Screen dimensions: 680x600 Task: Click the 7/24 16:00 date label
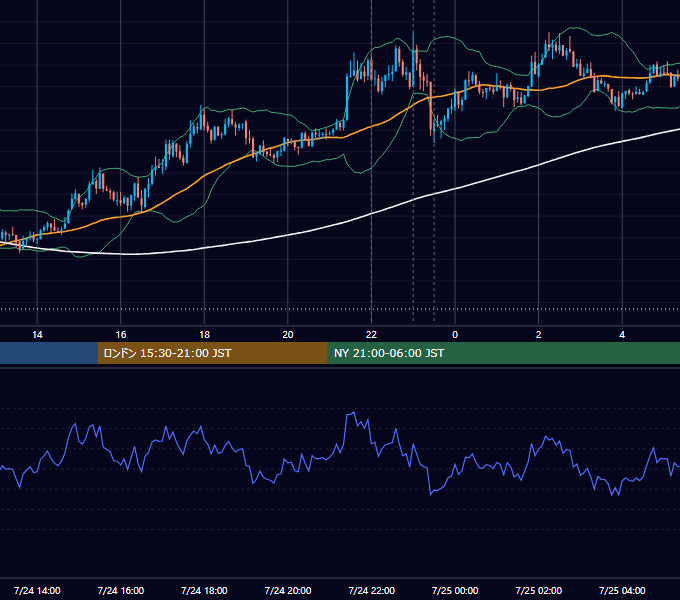121,590
